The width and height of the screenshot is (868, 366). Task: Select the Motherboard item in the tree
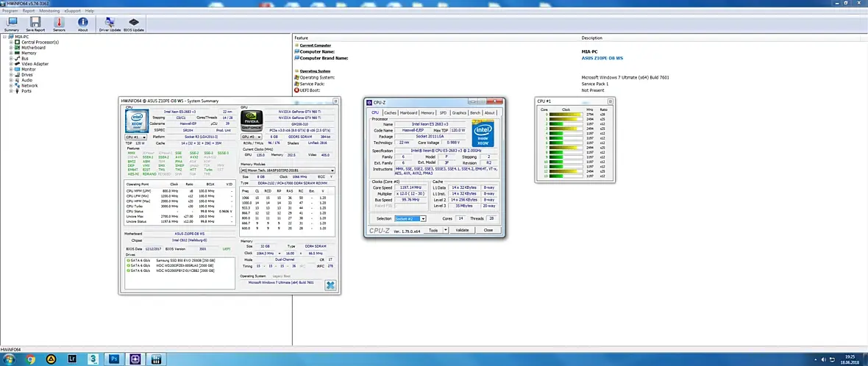tap(35, 48)
